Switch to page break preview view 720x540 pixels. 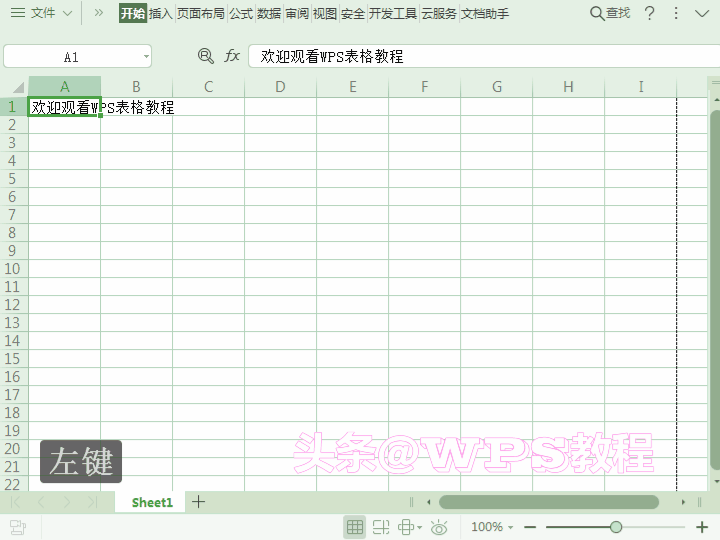pos(381,527)
